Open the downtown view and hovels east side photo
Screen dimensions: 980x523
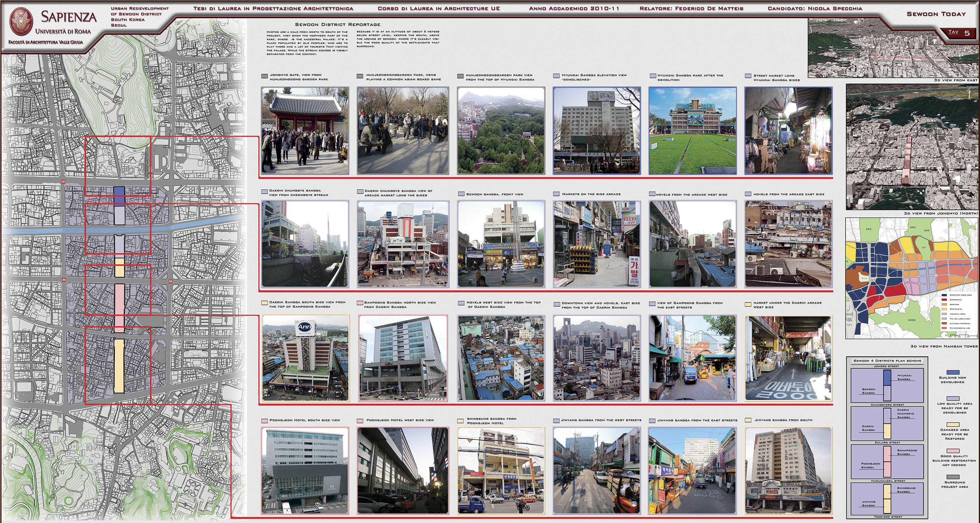pyautogui.click(x=596, y=358)
